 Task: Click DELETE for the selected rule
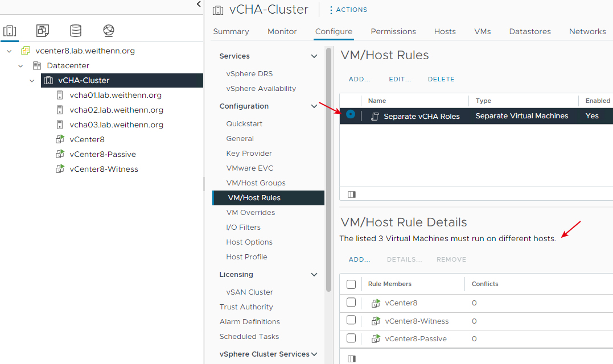point(441,79)
